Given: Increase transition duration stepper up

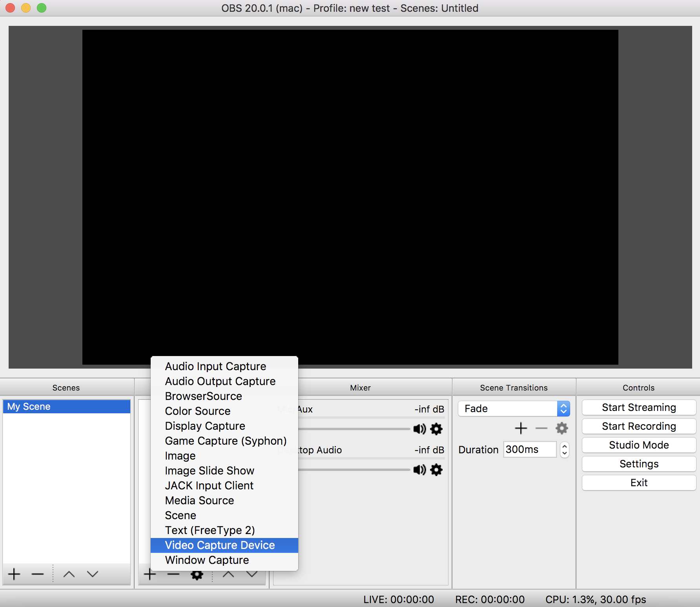Looking at the screenshot, I should [x=565, y=446].
